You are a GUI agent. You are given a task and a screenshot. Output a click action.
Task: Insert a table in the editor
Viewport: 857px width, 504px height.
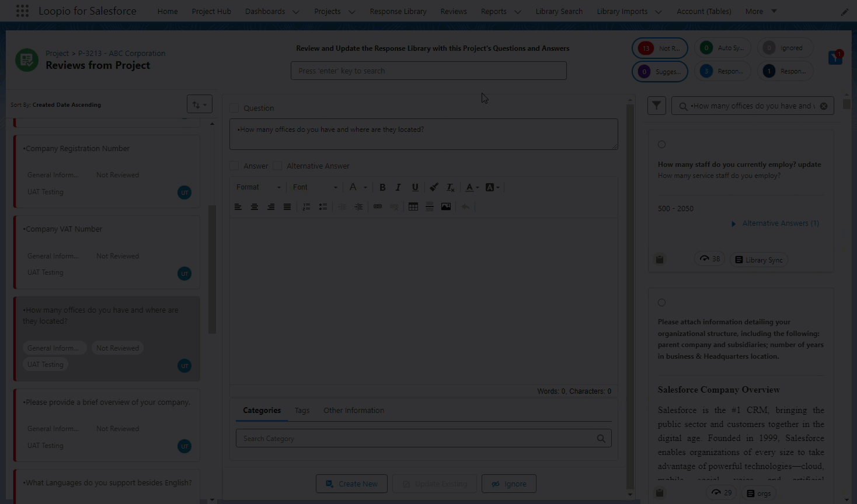413,206
